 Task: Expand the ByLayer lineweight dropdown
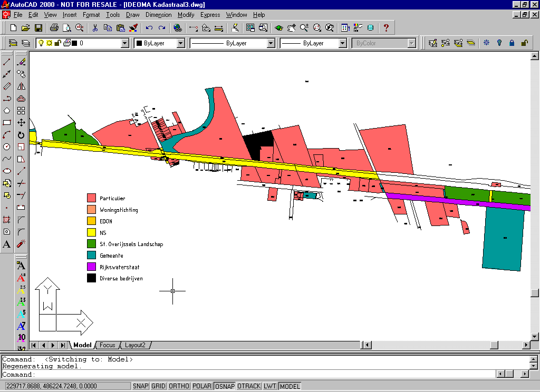342,43
